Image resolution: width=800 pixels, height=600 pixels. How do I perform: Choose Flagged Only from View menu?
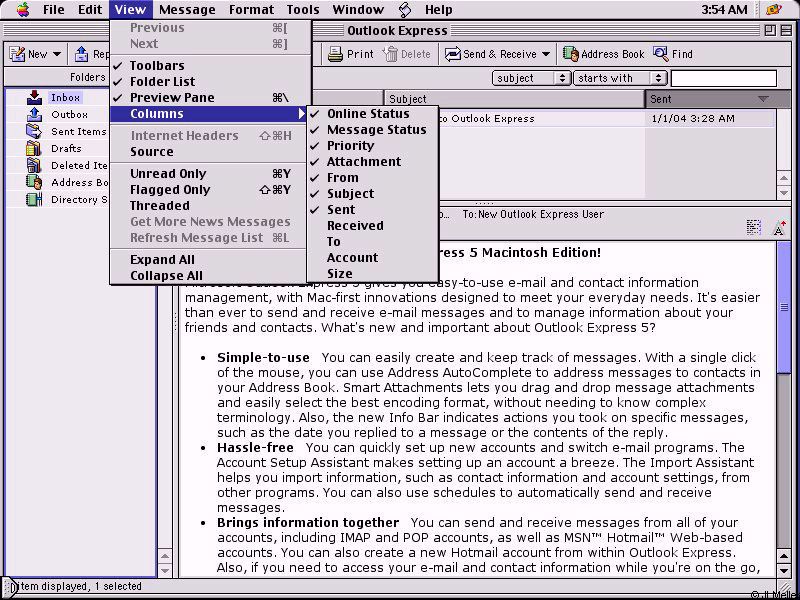tap(208, 190)
